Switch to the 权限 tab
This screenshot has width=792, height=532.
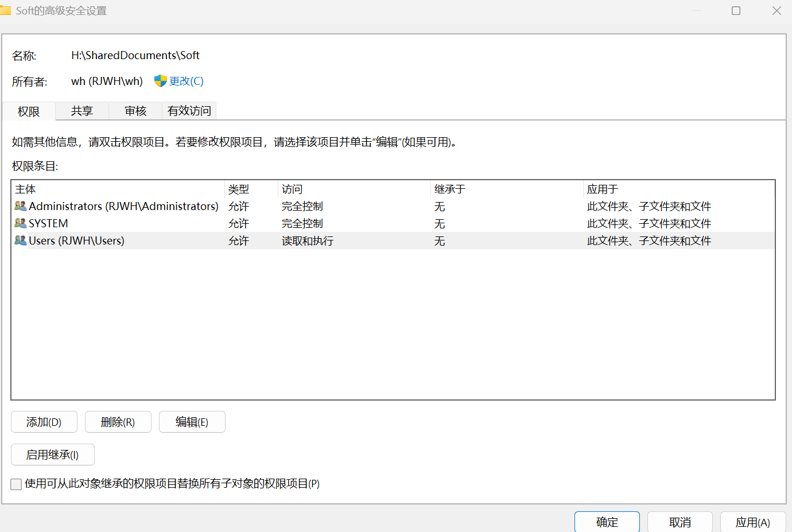tap(29, 111)
